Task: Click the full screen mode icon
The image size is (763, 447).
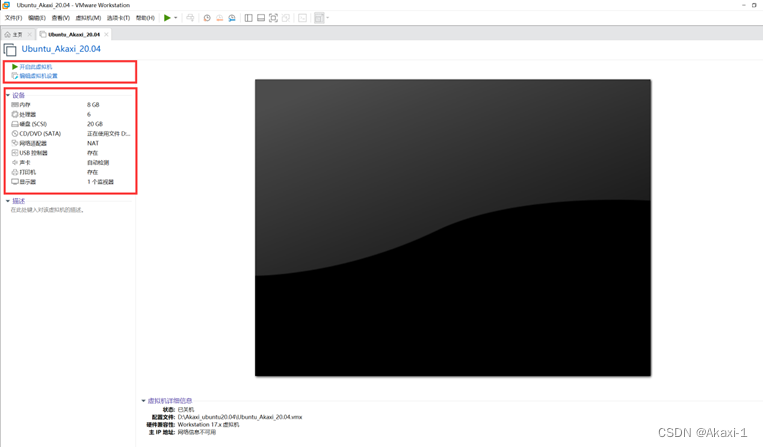Action: [273, 18]
